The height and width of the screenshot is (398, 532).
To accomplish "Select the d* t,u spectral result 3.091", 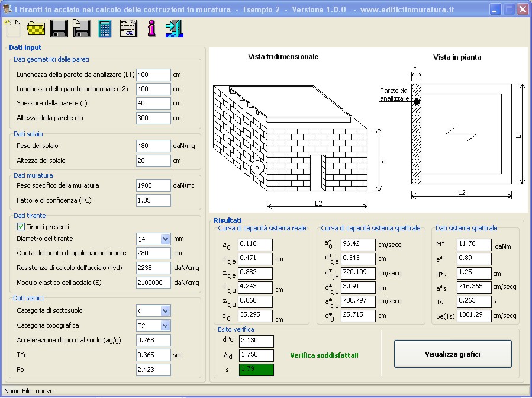I will pos(358,287).
